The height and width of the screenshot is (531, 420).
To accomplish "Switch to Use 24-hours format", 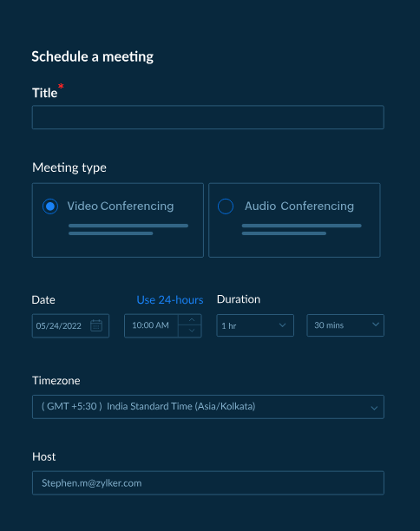I will coord(170,300).
